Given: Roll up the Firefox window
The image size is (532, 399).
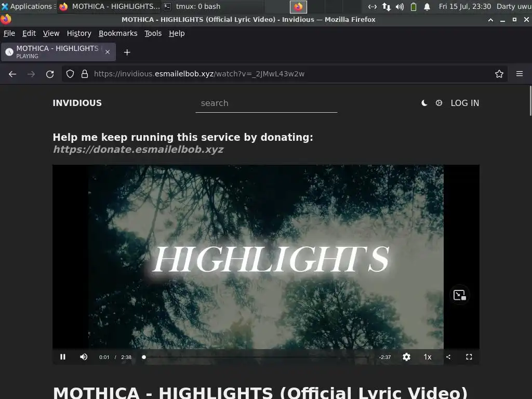Looking at the screenshot, I should click(490, 20).
